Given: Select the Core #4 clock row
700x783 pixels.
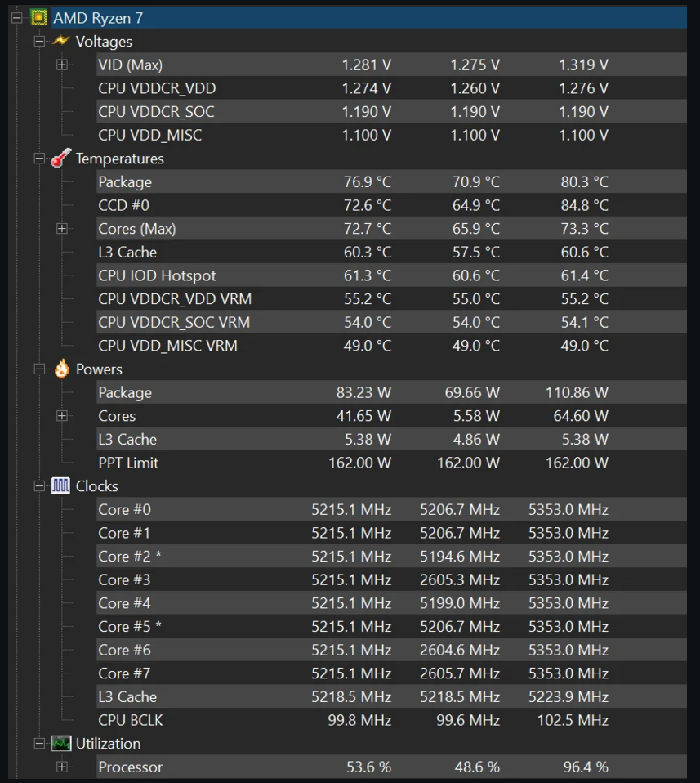Looking at the screenshot, I should pyautogui.click(x=391, y=603).
